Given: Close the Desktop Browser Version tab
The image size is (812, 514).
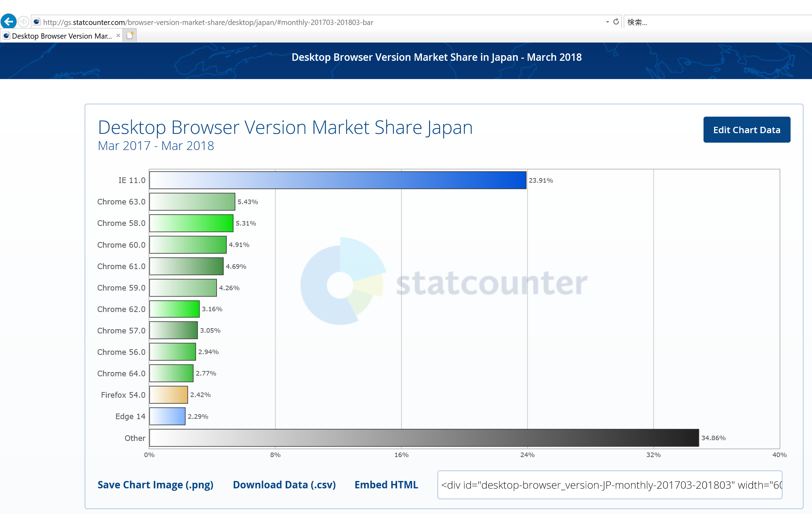Looking at the screenshot, I should pyautogui.click(x=118, y=35).
